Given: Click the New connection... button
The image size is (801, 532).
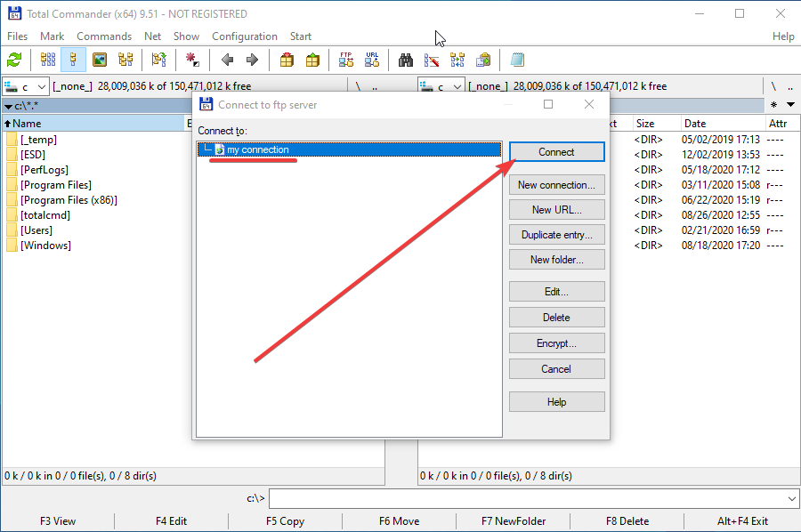Looking at the screenshot, I should [x=556, y=185].
